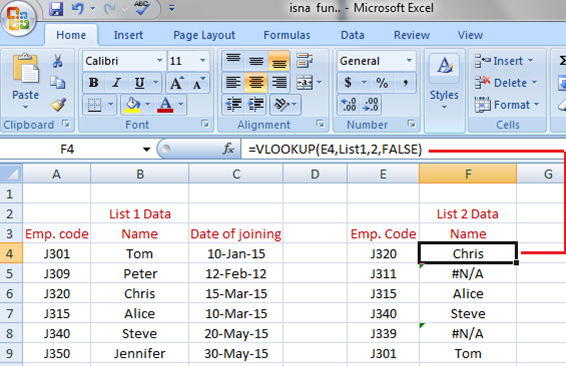
Task: Click Merge and Center button
Action: click(x=305, y=83)
